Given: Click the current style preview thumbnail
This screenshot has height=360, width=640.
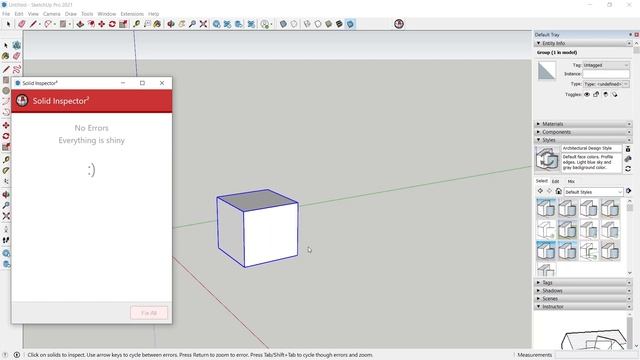Looking at the screenshot, I should (x=547, y=158).
